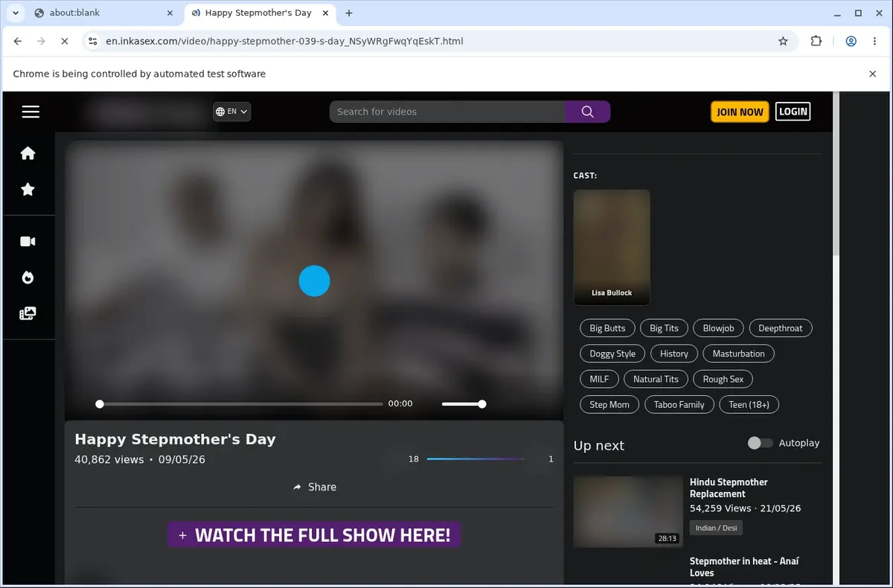Open the 28:13 Up next video thumbnail
893x588 pixels.
click(x=629, y=511)
